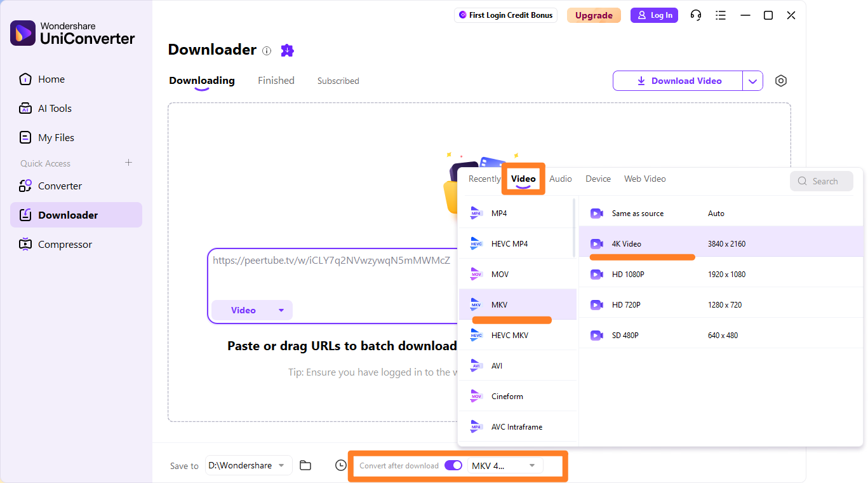The image size is (868, 483).
Task: Click the Upgrade button
Action: [594, 15]
